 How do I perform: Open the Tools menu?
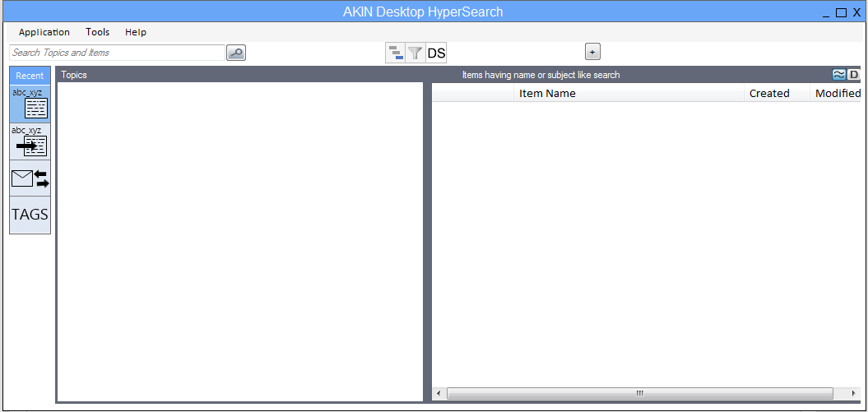click(x=97, y=32)
